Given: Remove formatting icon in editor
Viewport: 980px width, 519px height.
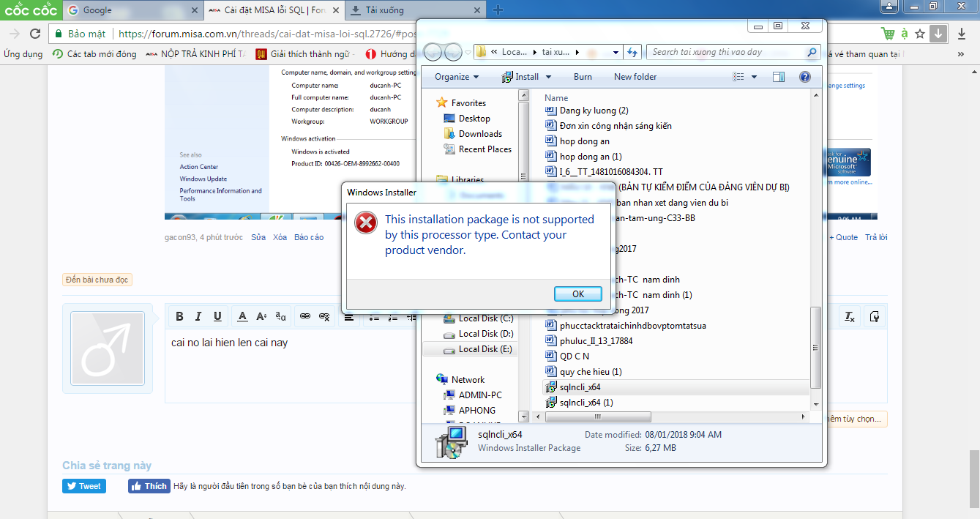Looking at the screenshot, I should (x=850, y=316).
